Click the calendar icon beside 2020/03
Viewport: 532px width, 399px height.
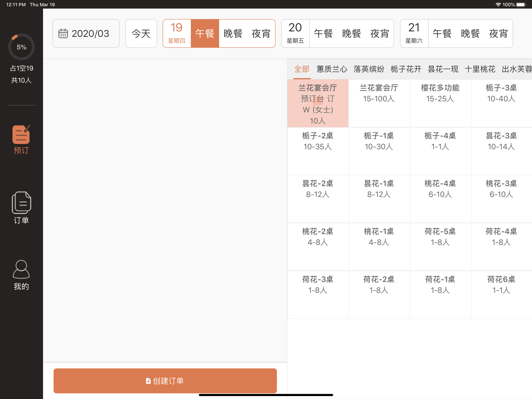(x=63, y=34)
